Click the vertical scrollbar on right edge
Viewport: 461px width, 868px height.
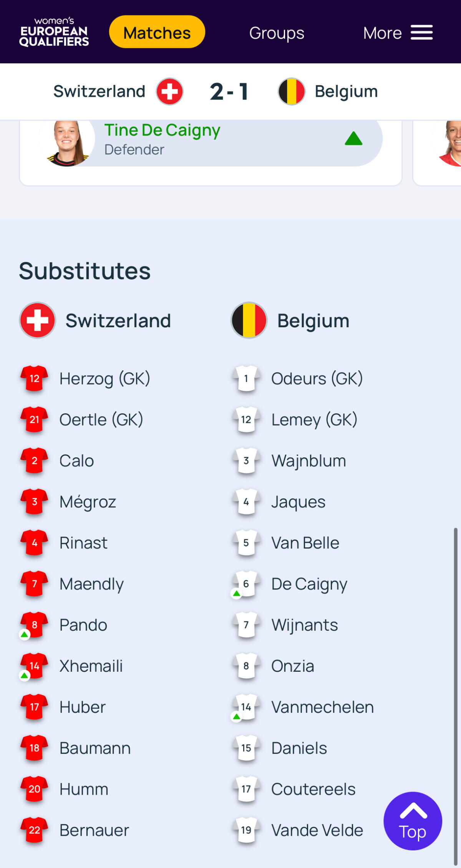456,691
